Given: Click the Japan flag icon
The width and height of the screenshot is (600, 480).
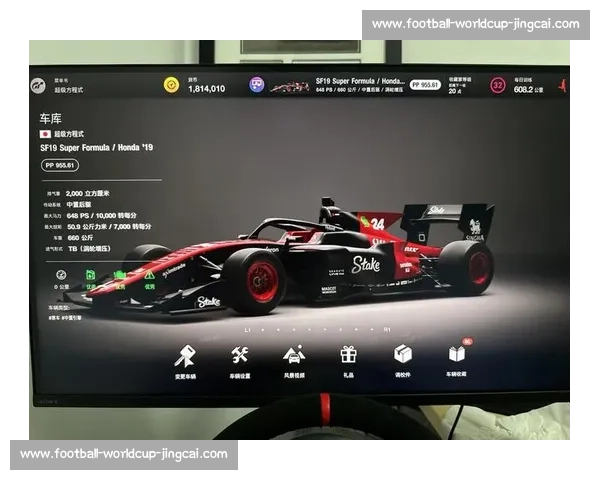Looking at the screenshot, I should [45, 134].
